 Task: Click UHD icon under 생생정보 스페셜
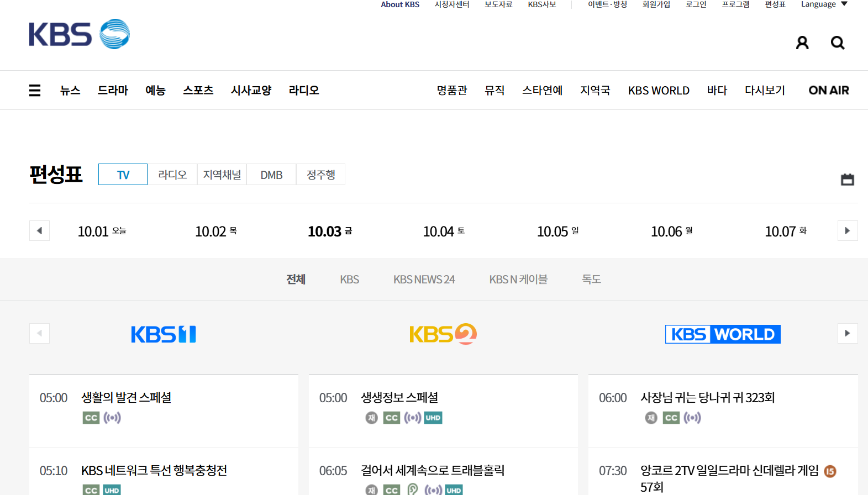coord(433,418)
